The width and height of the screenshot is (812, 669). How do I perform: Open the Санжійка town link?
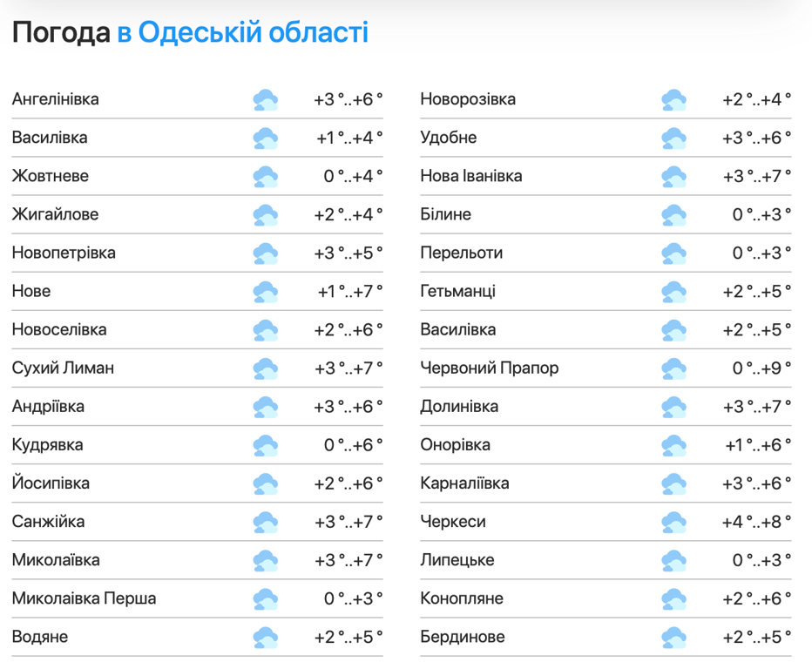49,522
